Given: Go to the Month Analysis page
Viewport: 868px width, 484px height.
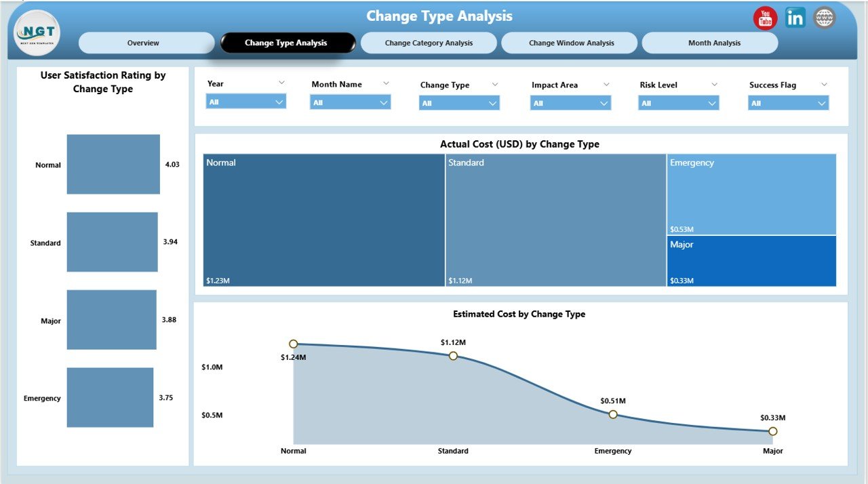Looking at the screenshot, I should (x=709, y=42).
